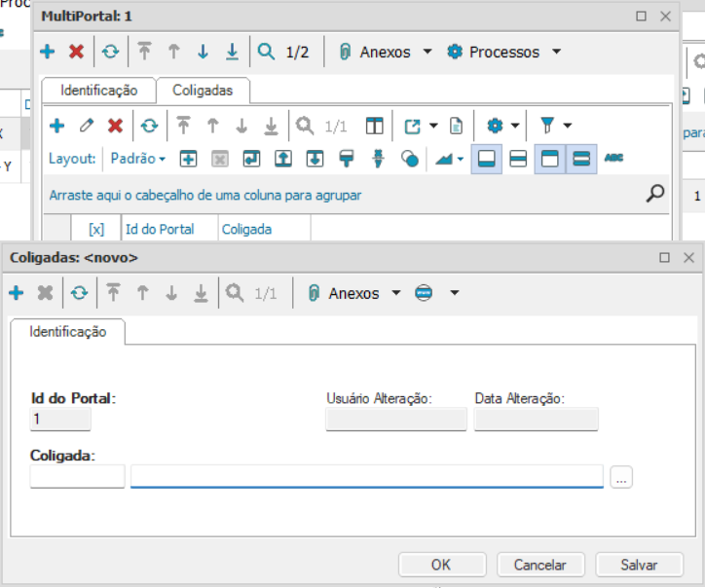This screenshot has width=705, height=588.
Task: Open the Processos dropdown menu
Action: pos(504,53)
